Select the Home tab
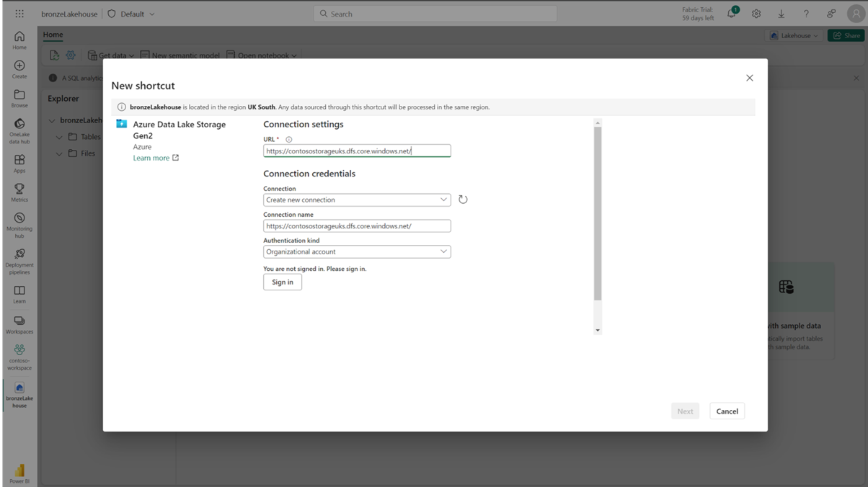Screen dimensions: 868x487 pyautogui.click(x=53, y=35)
